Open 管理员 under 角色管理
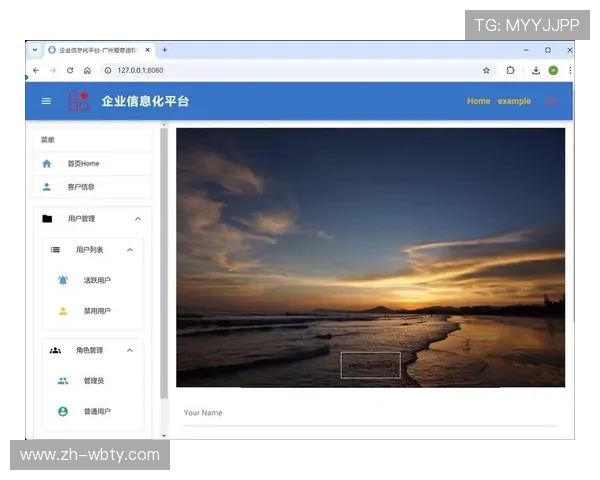 tap(93, 381)
